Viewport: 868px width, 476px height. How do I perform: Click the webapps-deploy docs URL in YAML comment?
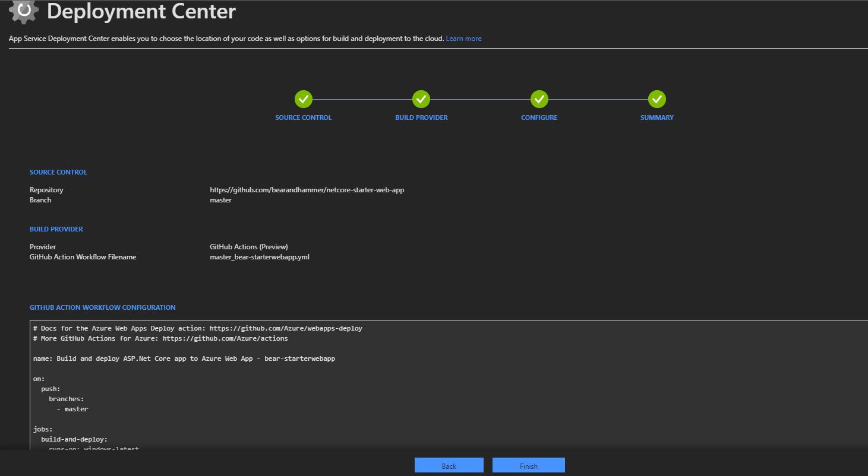tap(286, 328)
